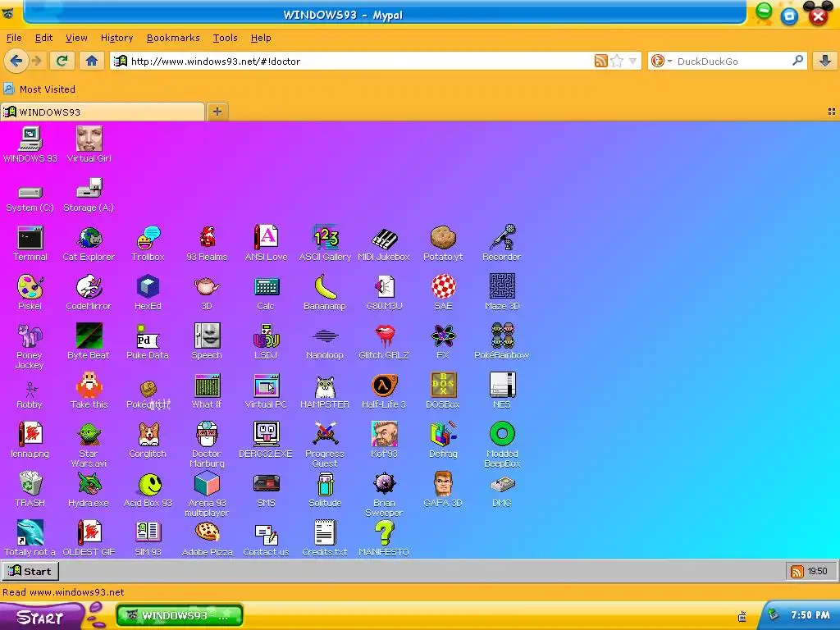Image resolution: width=840 pixels, height=630 pixels.
Task: Open the View menu
Action: click(76, 38)
